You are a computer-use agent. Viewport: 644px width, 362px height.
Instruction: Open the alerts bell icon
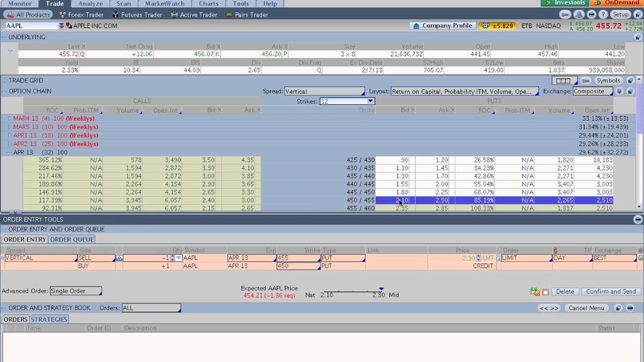(x=579, y=15)
